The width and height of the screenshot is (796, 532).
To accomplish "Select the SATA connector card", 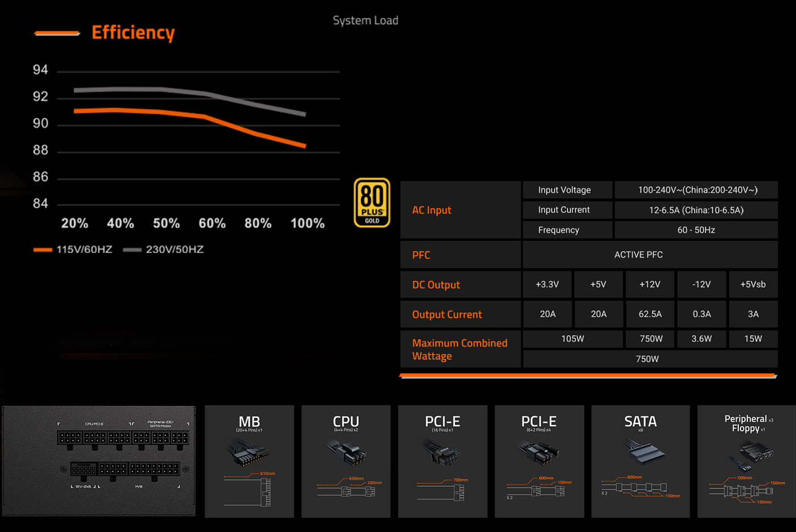I will (640, 461).
